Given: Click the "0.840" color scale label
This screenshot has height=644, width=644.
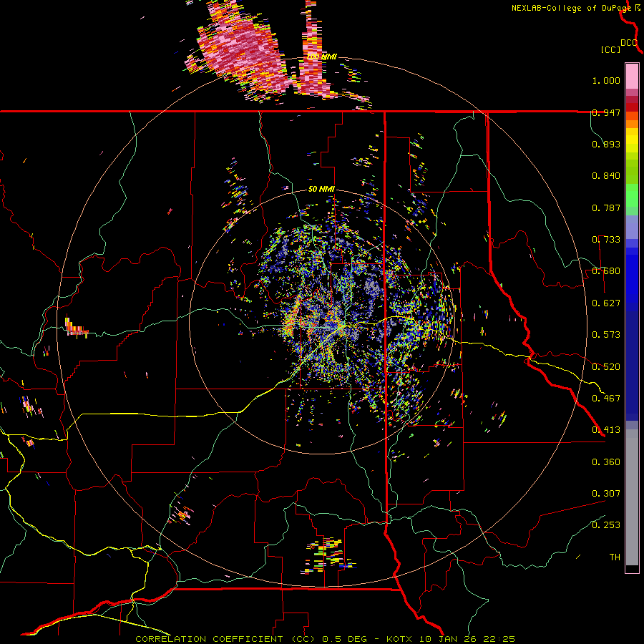Looking at the screenshot, I should (606, 176).
